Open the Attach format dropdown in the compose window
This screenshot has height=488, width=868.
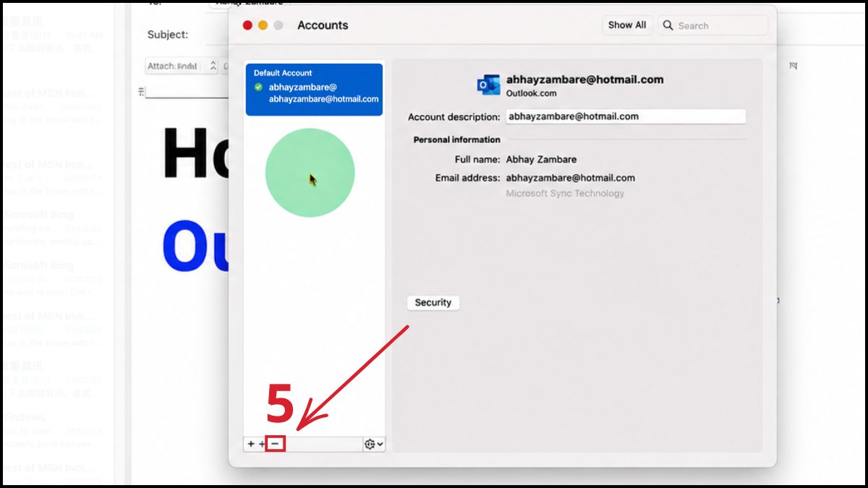click(x=182, y=66)
